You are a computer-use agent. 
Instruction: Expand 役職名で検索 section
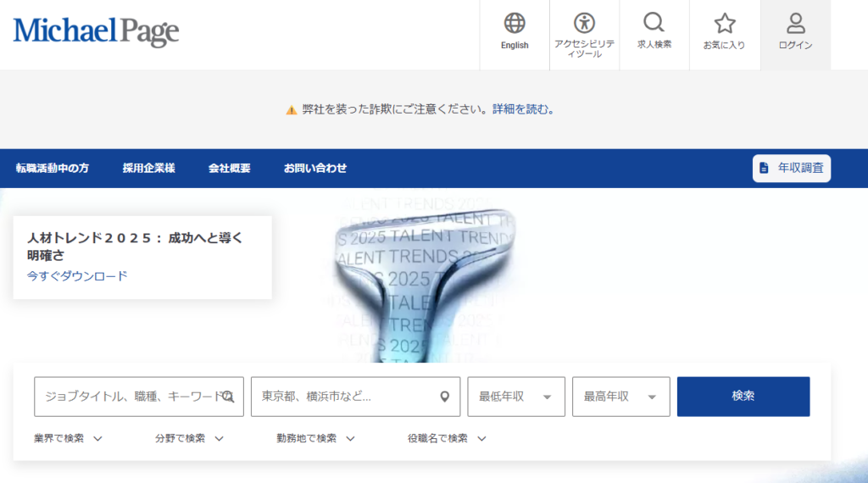pos(447,439)
